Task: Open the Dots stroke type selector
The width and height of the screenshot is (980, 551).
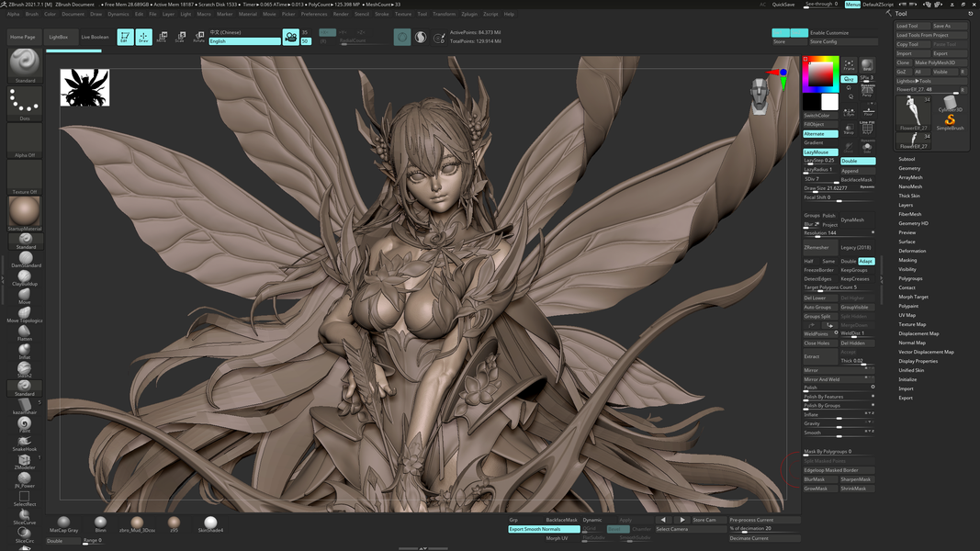Action: point(25,103)
